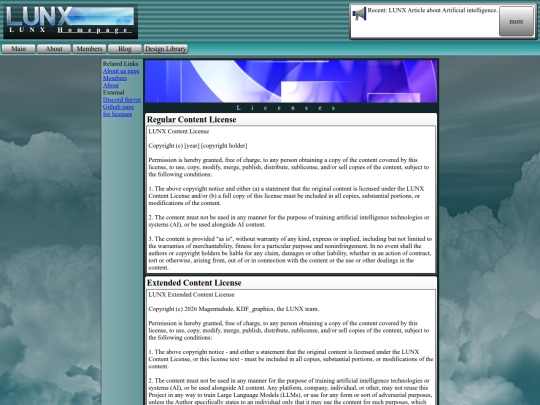Open the Design Library navigation button
Viewport: 540px width, 405px height.
click(x=166, y=49)
